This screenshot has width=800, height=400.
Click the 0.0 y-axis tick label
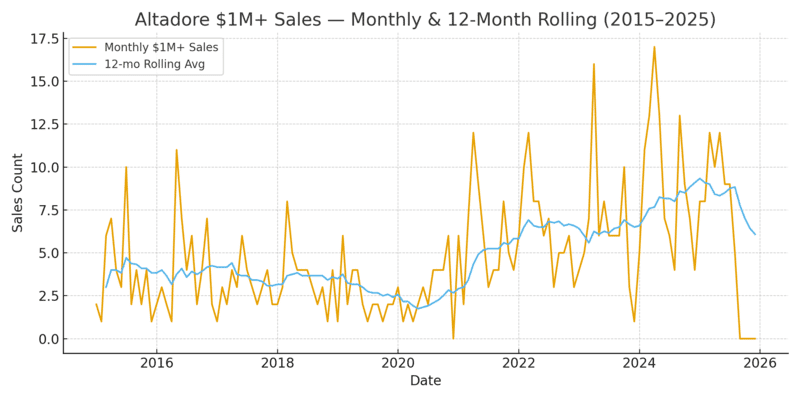[x=46, y=339]
